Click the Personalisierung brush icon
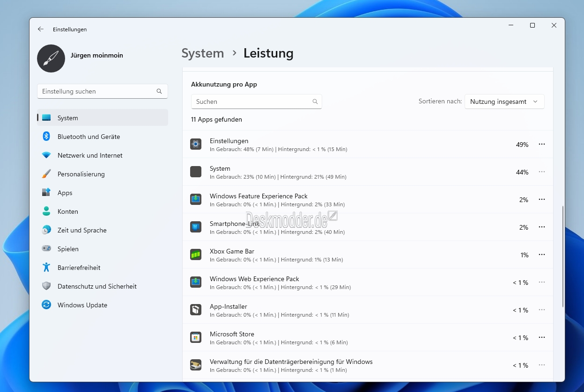Screen dimensions: 584x392 pyautogui.click(x=46, y=174)
